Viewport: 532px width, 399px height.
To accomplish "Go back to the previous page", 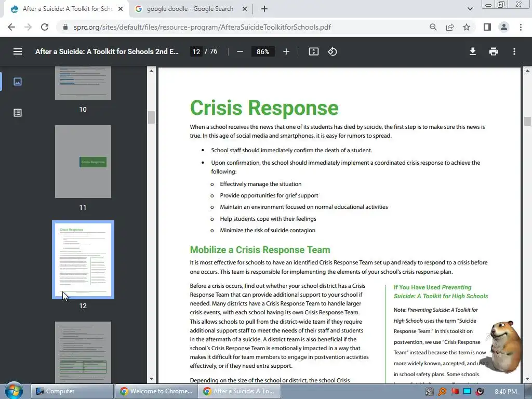I will pos(11,27).
